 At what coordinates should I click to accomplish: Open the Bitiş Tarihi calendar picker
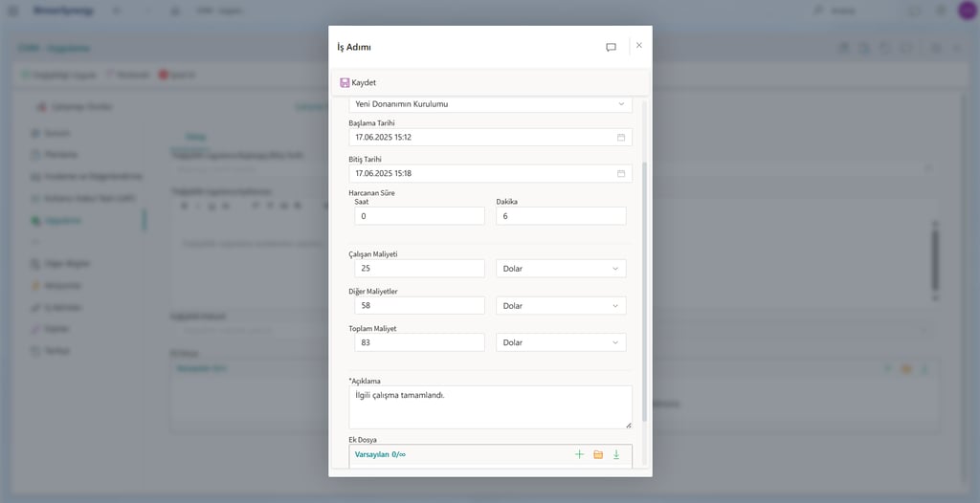coord(621,174)
